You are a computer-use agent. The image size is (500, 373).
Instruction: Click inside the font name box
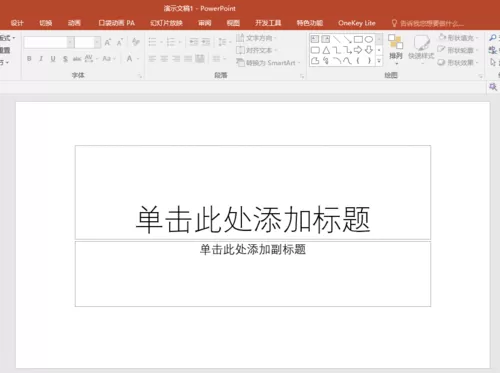pyautogui.click(x=46, y=42)
